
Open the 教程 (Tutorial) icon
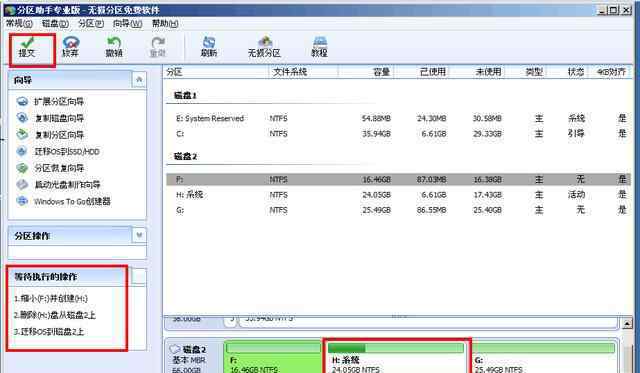point(320,42)
